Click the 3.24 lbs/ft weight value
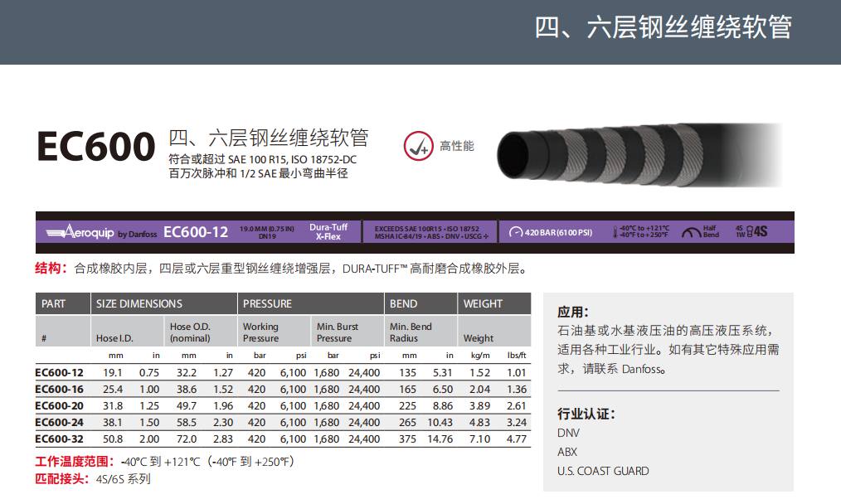Screen dimensions: 841x504 [x=517, y=423]
